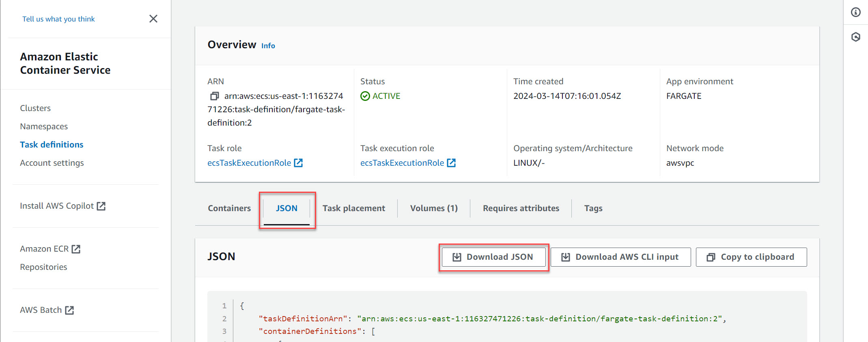The width and height of the screenshot is (868, 342).
Task: Click external link icon next to AWS Batch
Action: (70, 310)
